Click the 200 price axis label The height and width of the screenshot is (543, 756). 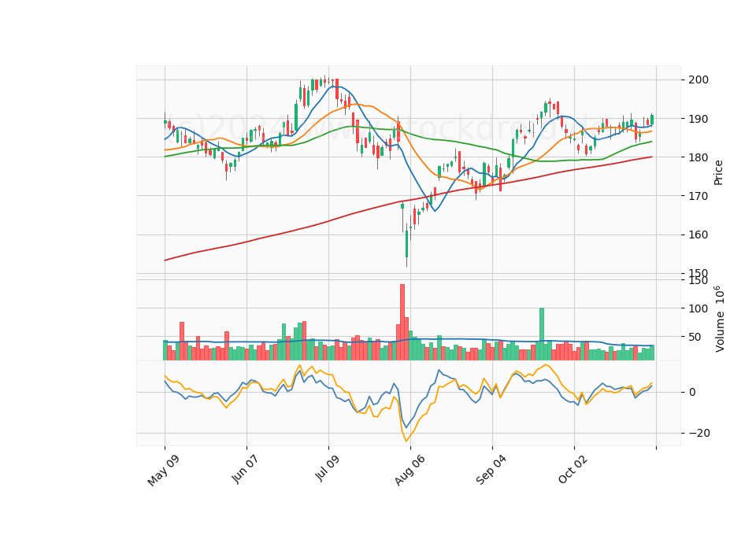pos(699,80)
